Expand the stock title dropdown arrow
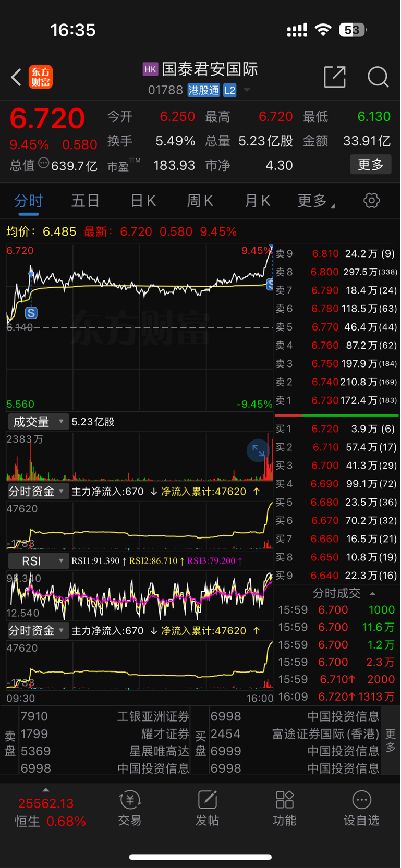Image resolution: width=401 pixels, height=868 pixels. [x=247, y=90]
